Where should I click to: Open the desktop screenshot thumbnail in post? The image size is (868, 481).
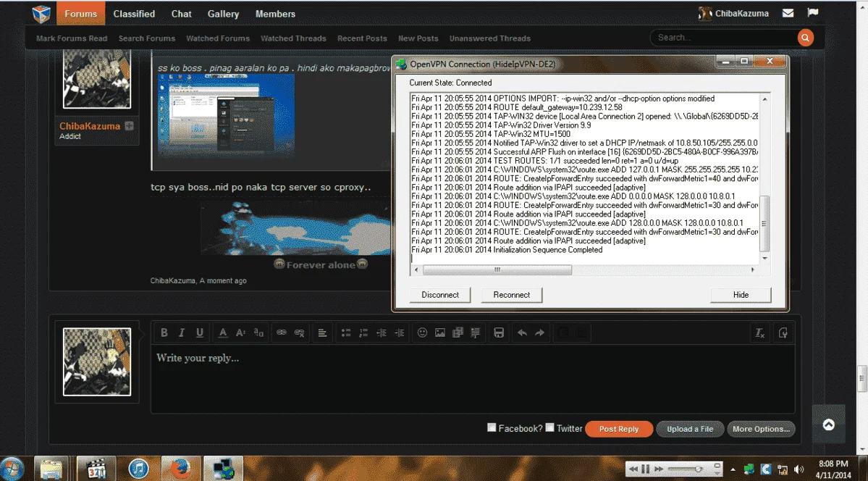click(226, 117)
